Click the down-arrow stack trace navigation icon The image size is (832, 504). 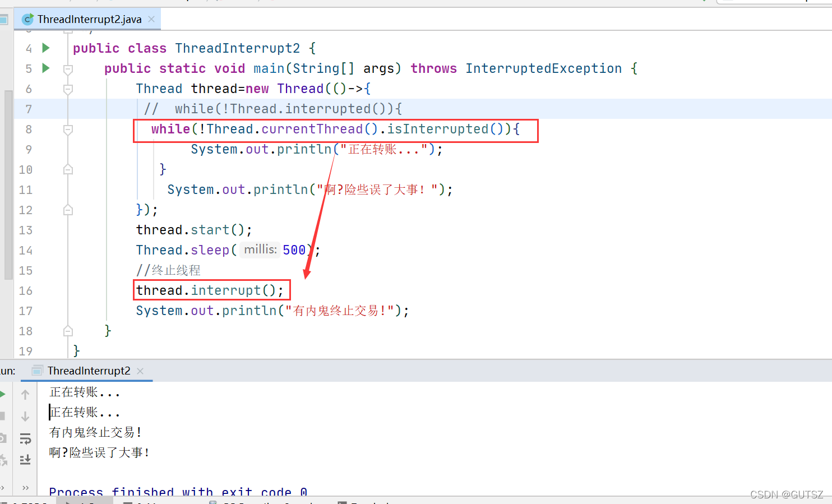[25, 416]
